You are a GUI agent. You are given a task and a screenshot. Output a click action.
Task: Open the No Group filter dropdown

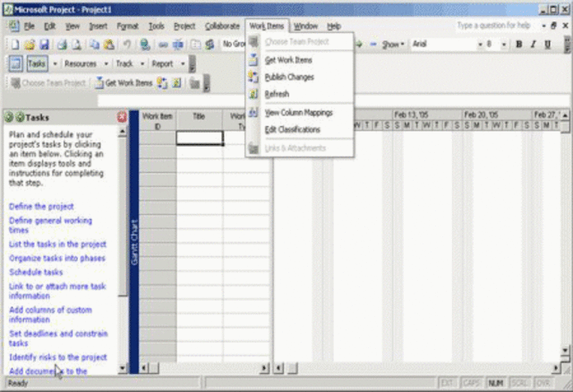point(234,44)
